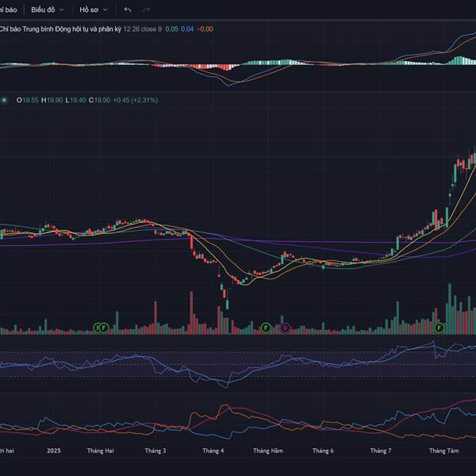The height and width of the screenshot is (476, 476).
Task: Click the Tháng Hai time axis label
Action: (100, 451)
